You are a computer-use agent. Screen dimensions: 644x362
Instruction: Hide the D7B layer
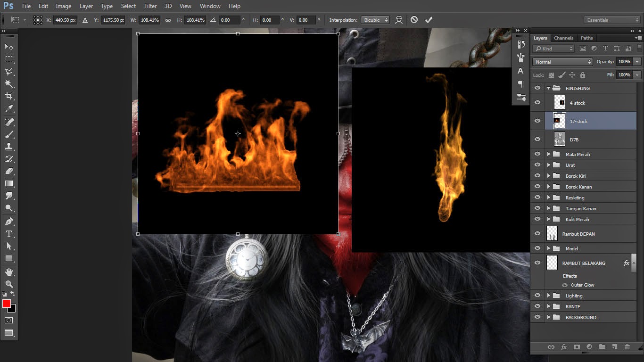click(537, 140)
